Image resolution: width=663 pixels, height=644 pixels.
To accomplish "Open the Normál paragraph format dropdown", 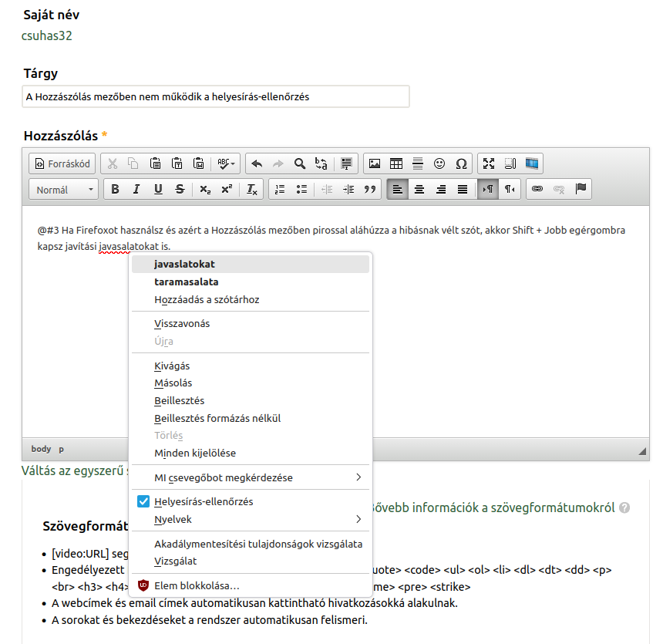I will pos(64,189).
